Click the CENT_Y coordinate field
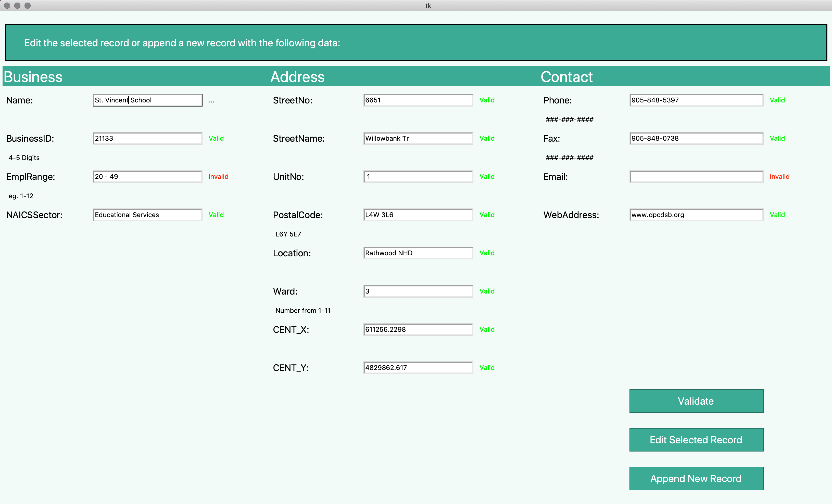The width and height of the screenshot is (832, 504). 418,367
